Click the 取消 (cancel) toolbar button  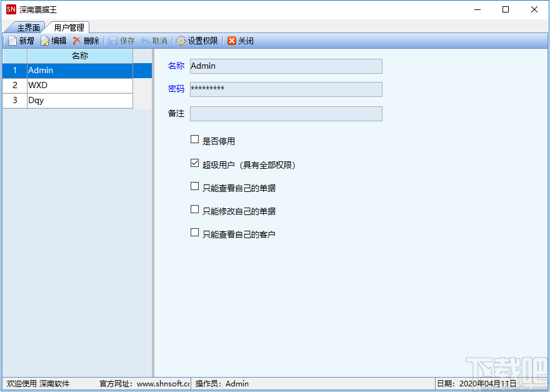[154, 41]
